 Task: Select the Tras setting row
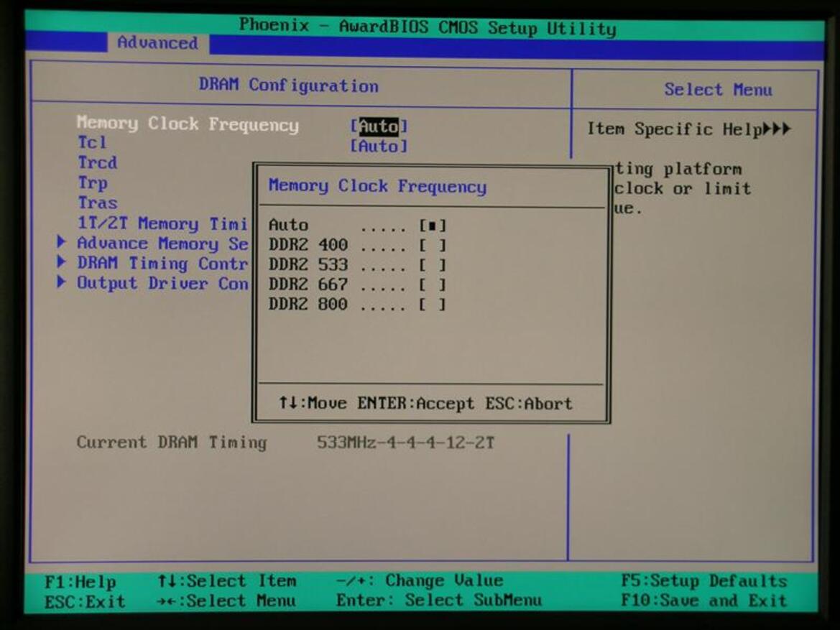tap(98, 203)
